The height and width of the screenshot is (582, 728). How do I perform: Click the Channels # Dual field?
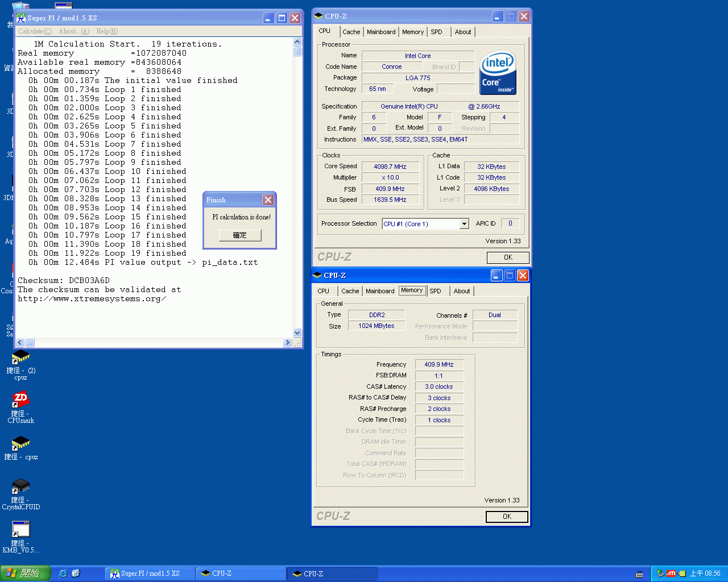click(x=495, y=315)
